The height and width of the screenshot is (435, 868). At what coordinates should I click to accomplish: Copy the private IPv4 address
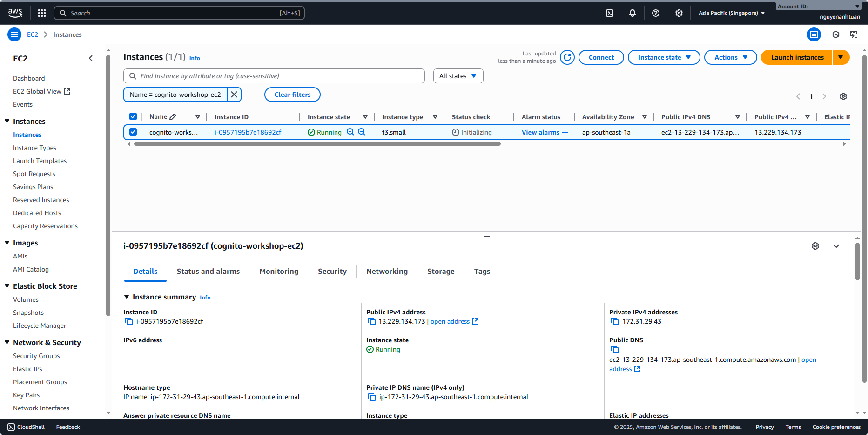(615, 321)
